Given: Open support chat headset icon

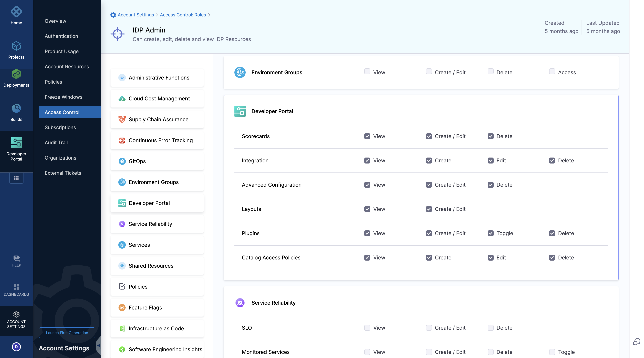Looking at the screenshot, I should (637, 341).
